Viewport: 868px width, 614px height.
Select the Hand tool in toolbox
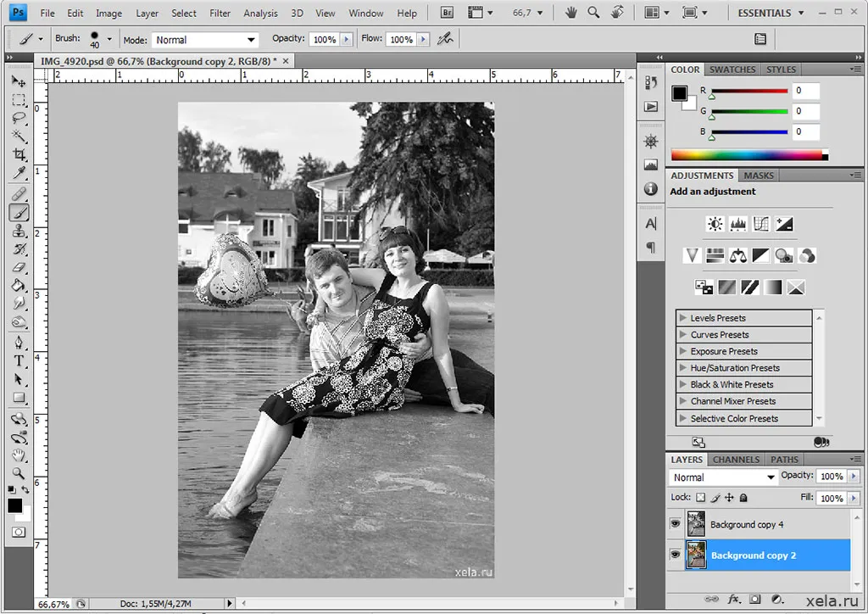tap(19, 455)
